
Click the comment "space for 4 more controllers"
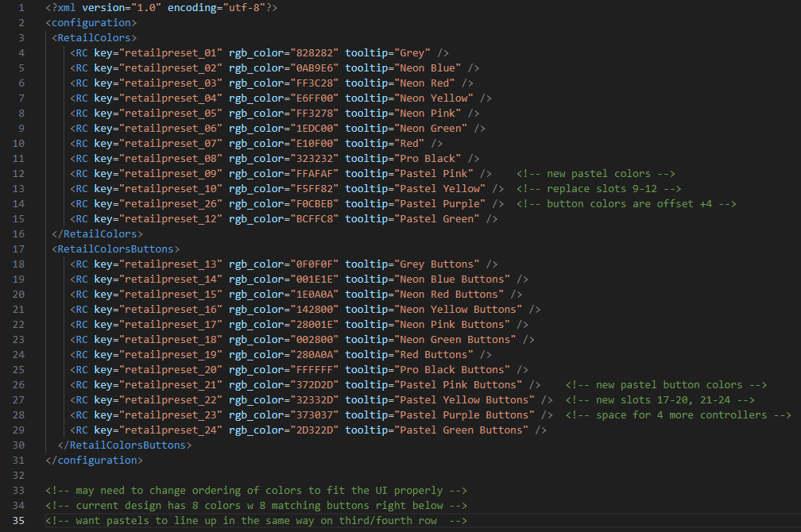679,415
